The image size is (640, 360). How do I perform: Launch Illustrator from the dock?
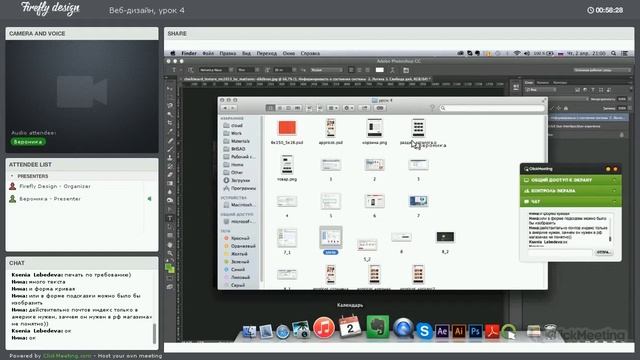coord(458,331)
